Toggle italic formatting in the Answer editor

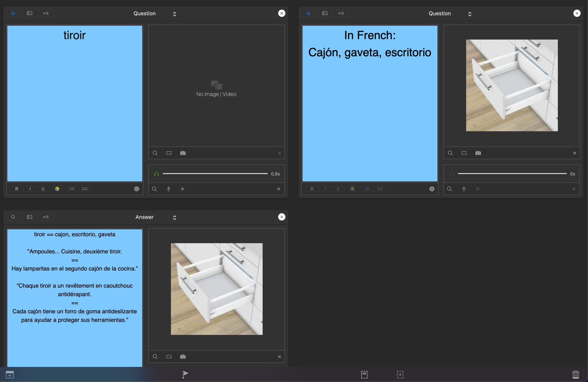click(x=30, y=189)
